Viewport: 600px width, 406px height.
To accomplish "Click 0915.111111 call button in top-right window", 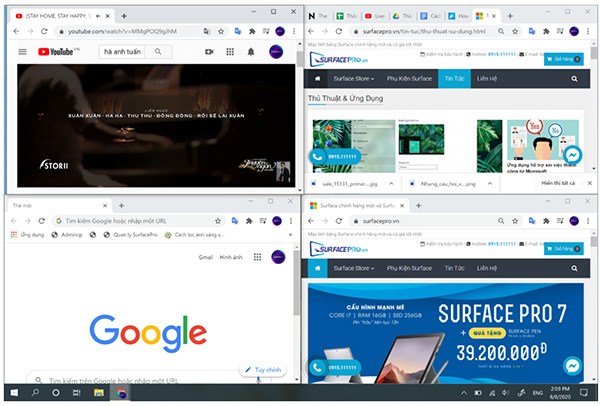I will (335, 157).
